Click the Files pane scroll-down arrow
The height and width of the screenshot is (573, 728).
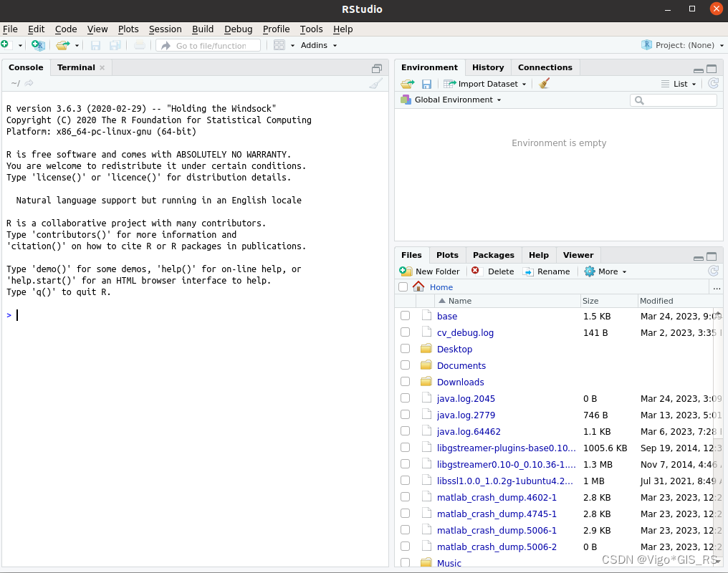(x=718, y=562)
